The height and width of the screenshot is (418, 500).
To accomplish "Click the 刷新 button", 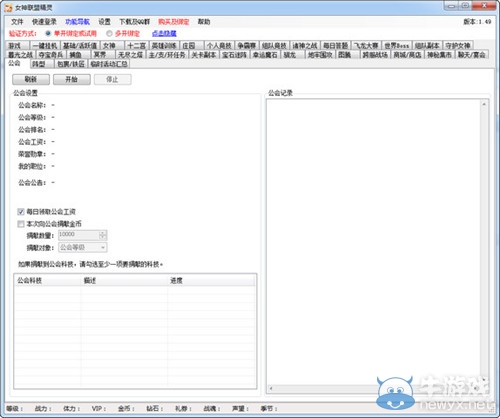I will click(31, 79).
